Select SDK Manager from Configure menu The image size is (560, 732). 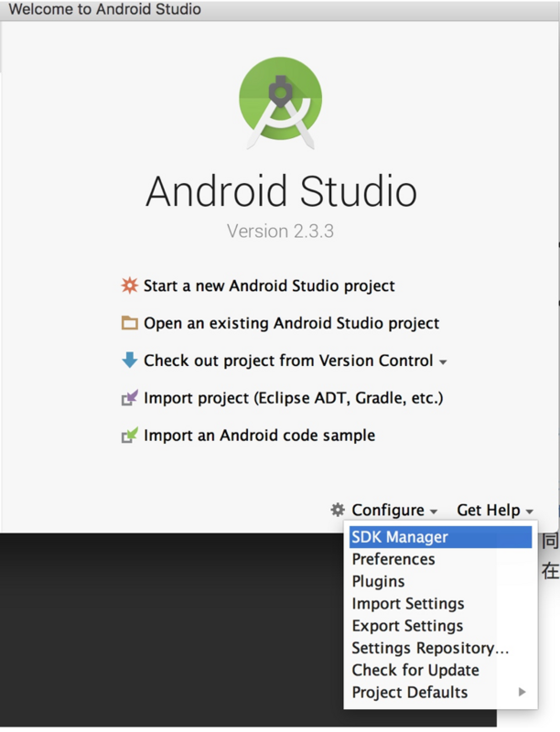[x=440, y=537]
